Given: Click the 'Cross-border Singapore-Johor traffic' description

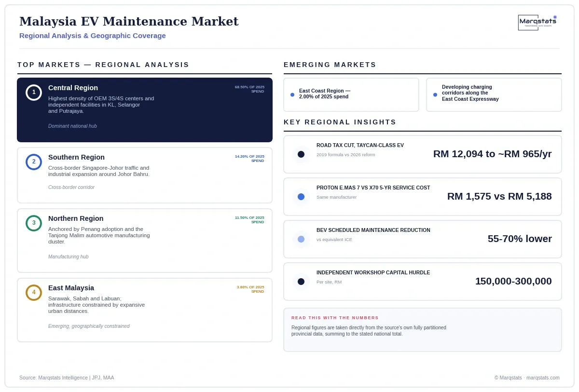Looking at the screenshot, I should pos(99,171).
